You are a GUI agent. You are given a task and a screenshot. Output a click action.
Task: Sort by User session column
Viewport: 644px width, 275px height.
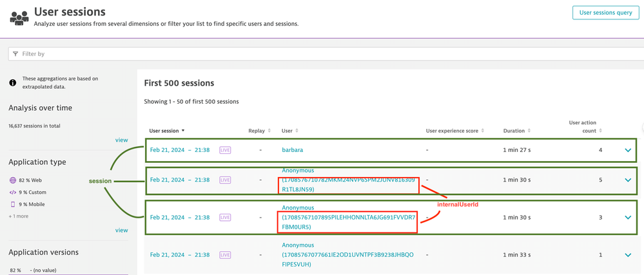click(167, 131)
